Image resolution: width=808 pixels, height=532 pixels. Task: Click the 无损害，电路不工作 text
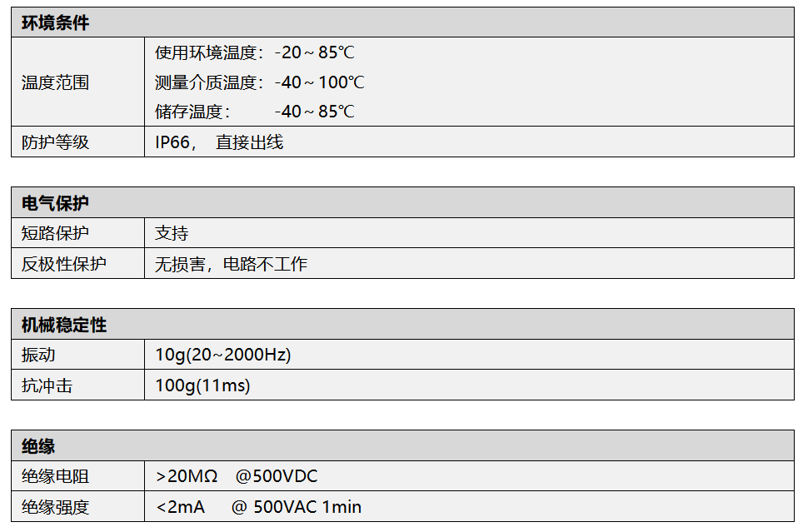point(231,264)
